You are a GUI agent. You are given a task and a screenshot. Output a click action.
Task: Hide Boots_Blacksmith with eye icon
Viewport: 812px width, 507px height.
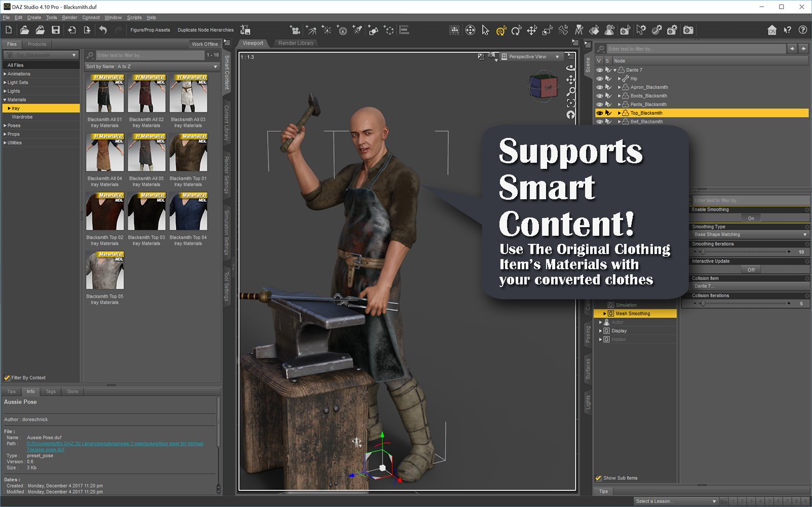tap(600, 96)
